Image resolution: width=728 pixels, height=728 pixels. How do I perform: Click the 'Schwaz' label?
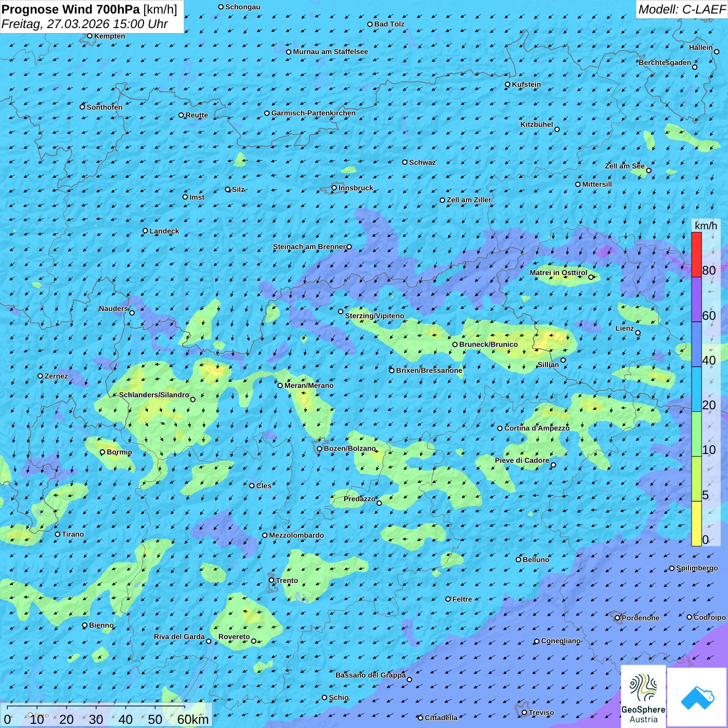(422, 163)
